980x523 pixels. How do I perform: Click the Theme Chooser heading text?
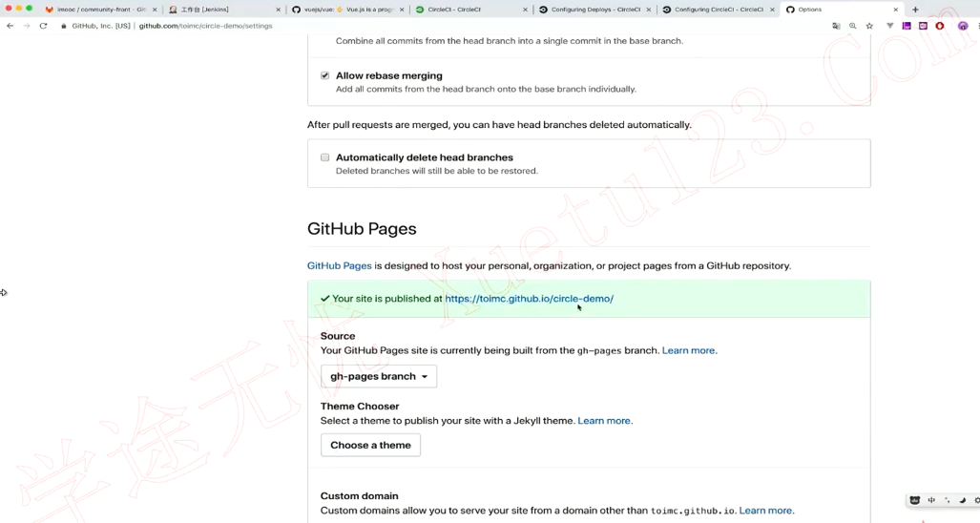click(360, 407)
